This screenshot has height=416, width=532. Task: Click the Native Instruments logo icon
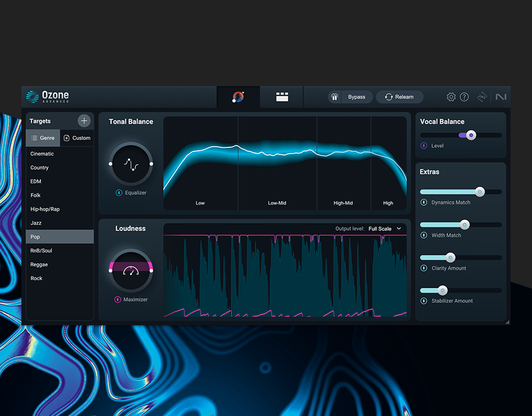(501, 96)
